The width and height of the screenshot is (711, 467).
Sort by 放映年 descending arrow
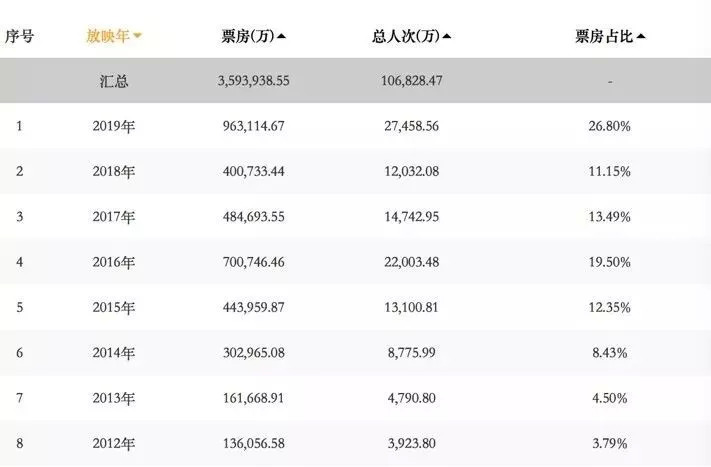click(138, 36)
